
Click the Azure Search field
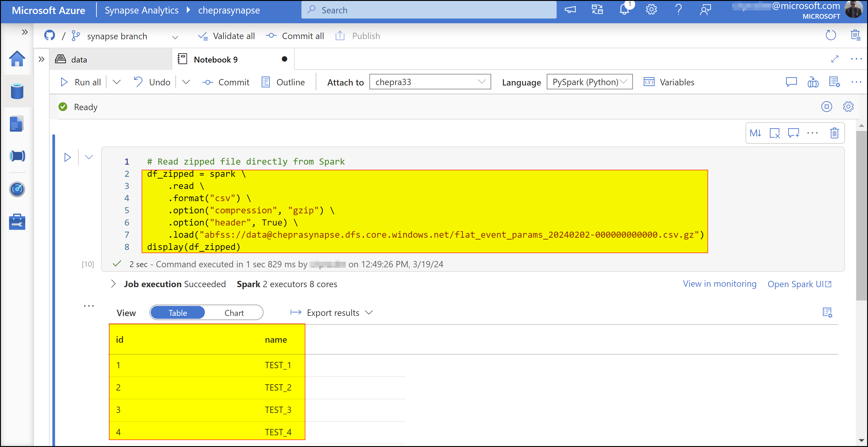pos(429,10)
